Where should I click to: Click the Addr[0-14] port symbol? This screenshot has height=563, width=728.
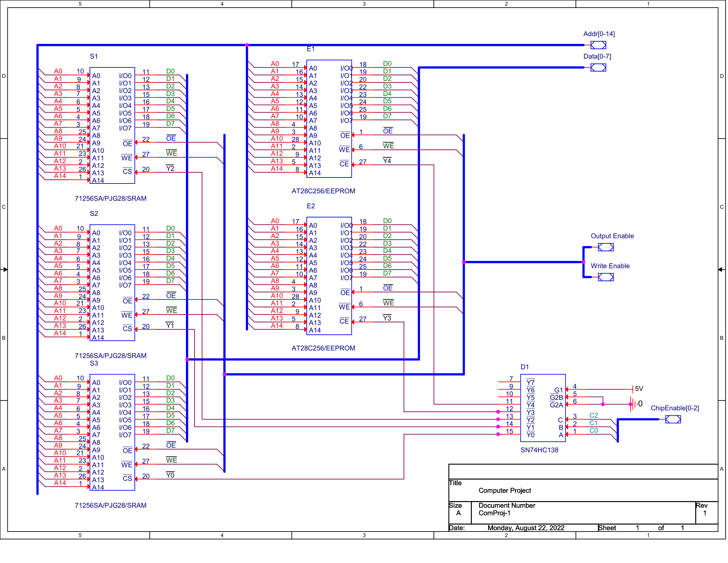(598, 45)
